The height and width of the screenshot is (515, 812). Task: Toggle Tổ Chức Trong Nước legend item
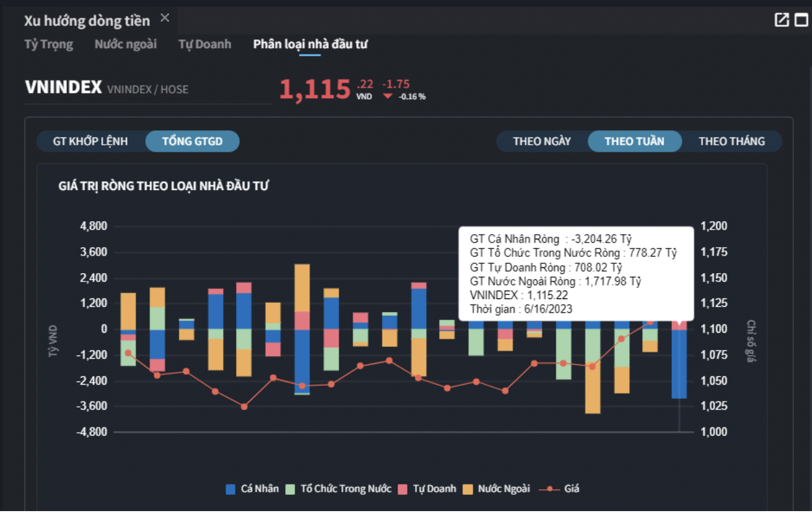pos(339,489)
